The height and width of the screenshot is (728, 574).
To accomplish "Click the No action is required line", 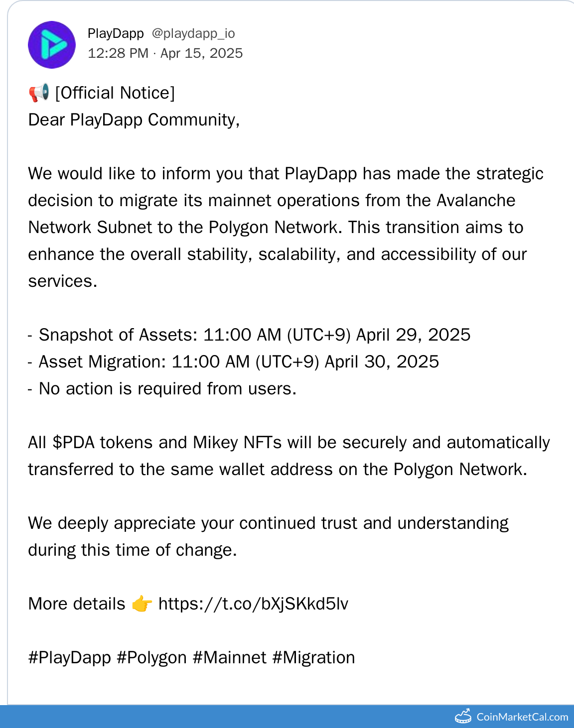I will [x=167, y=388].
